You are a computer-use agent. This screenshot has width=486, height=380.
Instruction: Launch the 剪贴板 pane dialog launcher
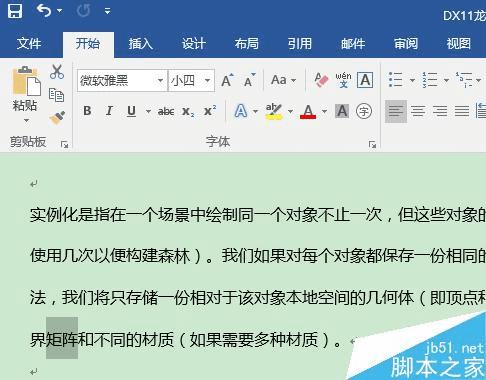tap(64, 144)
